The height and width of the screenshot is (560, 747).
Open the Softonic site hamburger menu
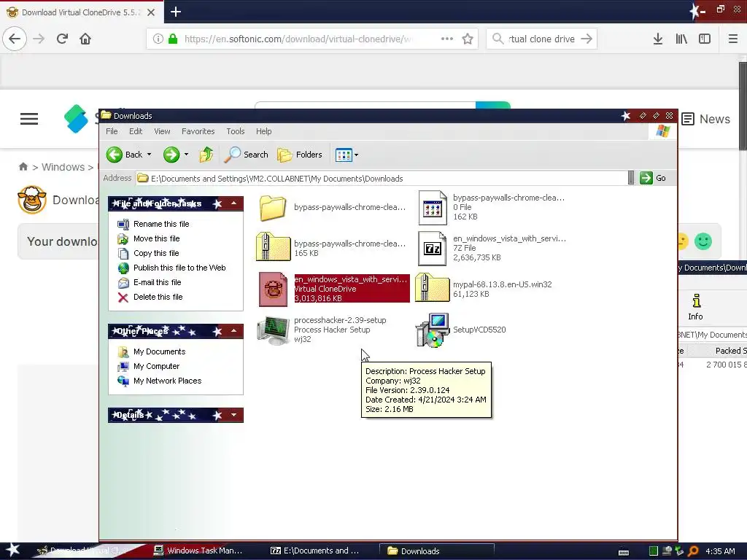[29, 119]
